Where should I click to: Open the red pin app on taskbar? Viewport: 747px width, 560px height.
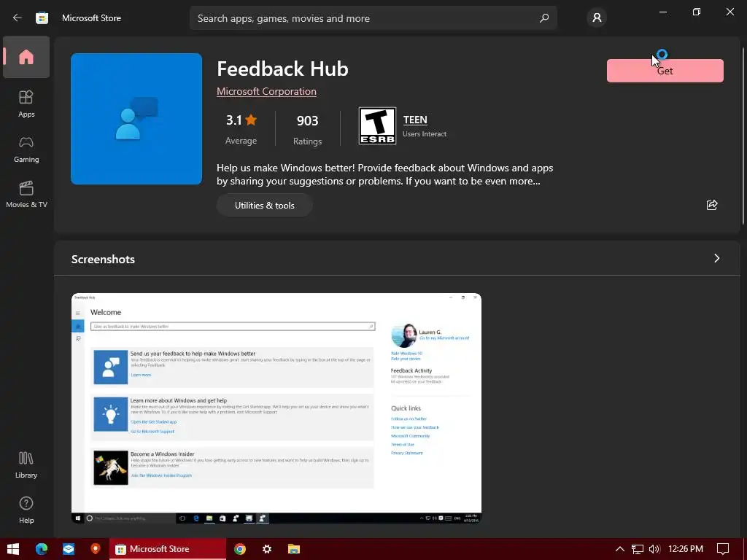point(96,549)
